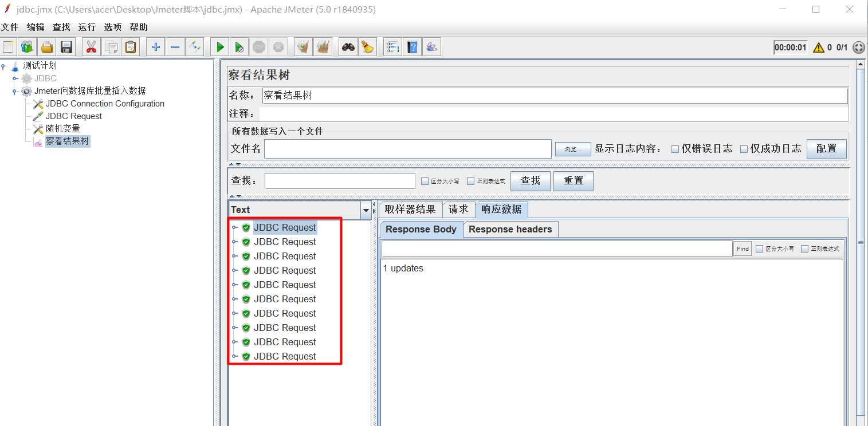Click the 浏览... browse button

tap(573, 149)
